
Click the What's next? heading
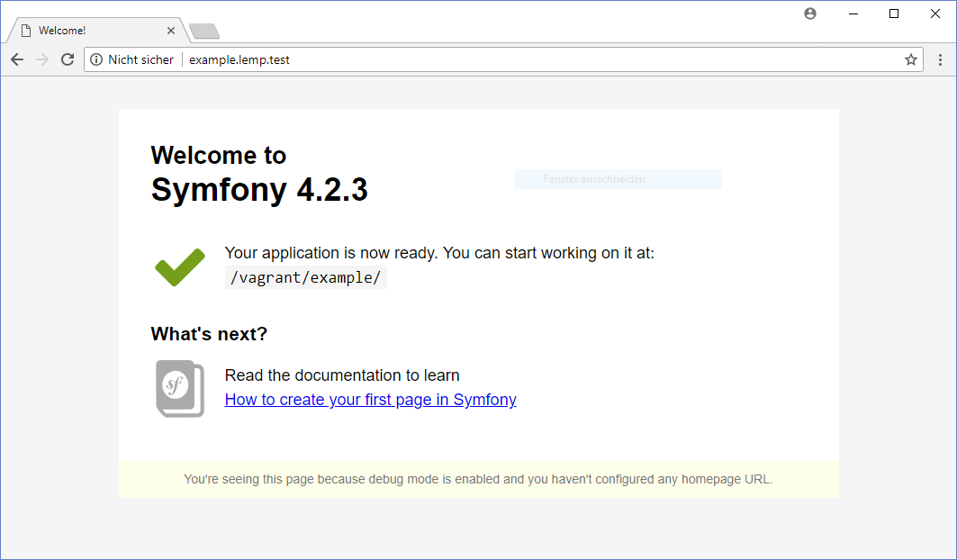(209, 333)
